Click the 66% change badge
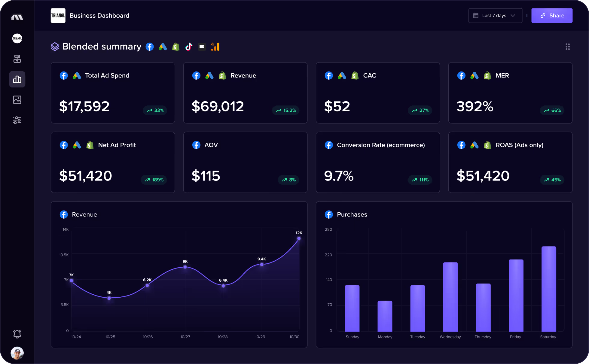This screenshot has width=589, height=364. pos(552,110)
